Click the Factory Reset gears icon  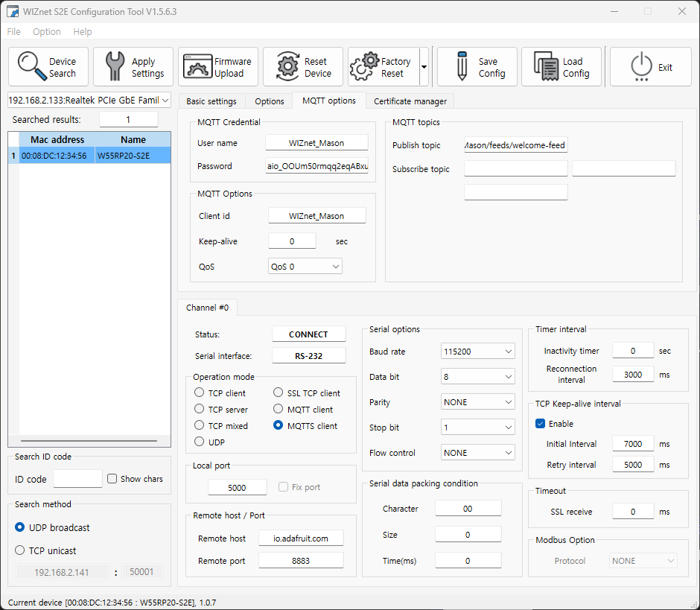(364, 66)
